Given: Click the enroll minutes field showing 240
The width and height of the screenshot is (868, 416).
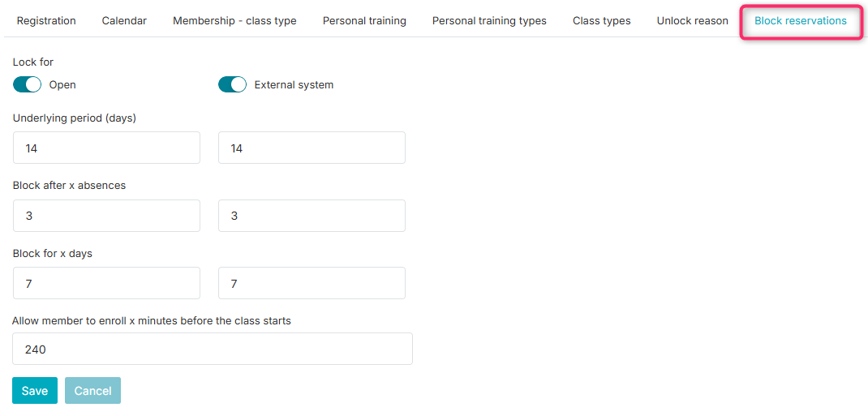Looking at the screenshot, I should point(213,349).
